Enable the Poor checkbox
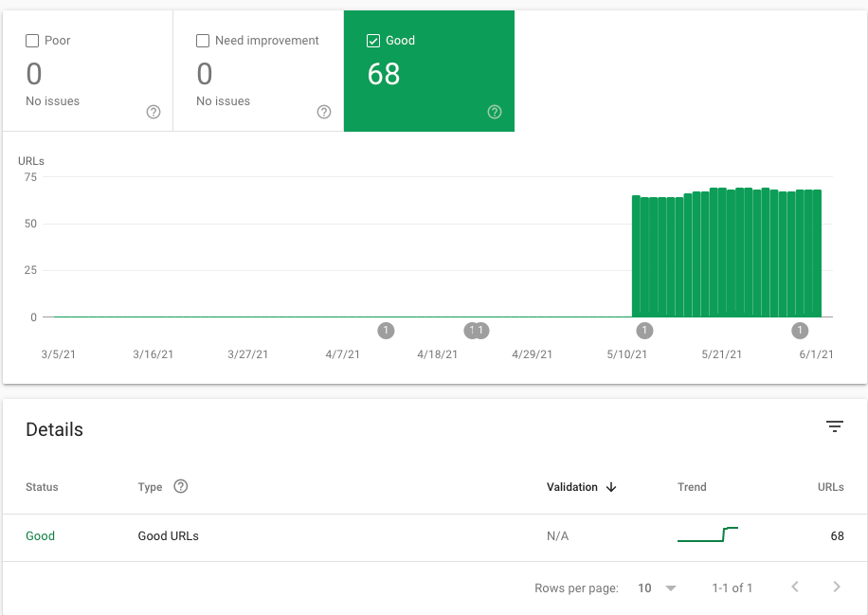Image resolution: width=868 pixels, height=615 pixels. (32, 41)
